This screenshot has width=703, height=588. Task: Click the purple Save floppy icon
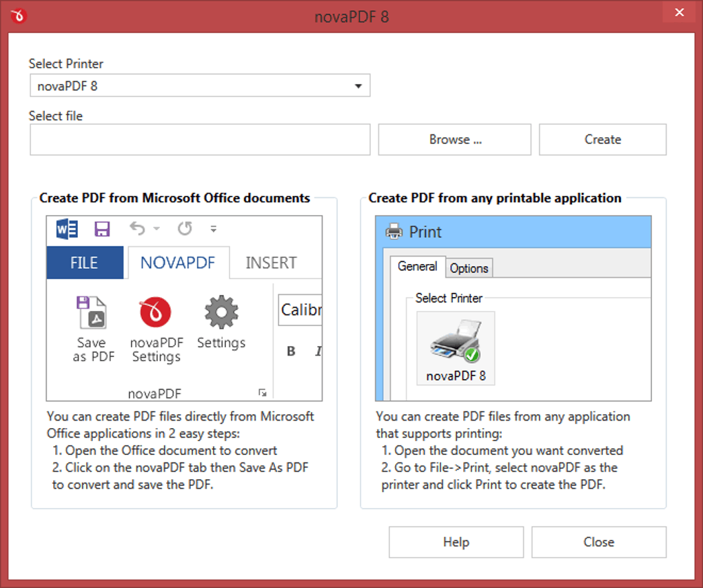102,229
